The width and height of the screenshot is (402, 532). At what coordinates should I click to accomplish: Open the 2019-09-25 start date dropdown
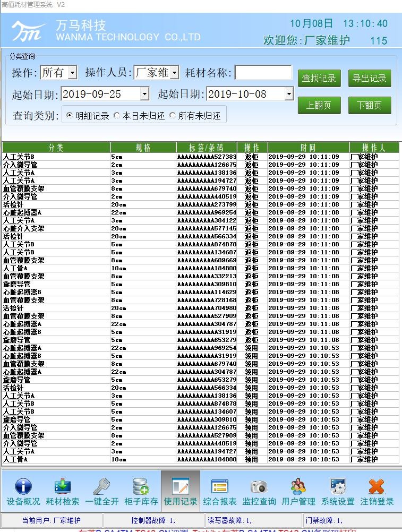(144, 95)
